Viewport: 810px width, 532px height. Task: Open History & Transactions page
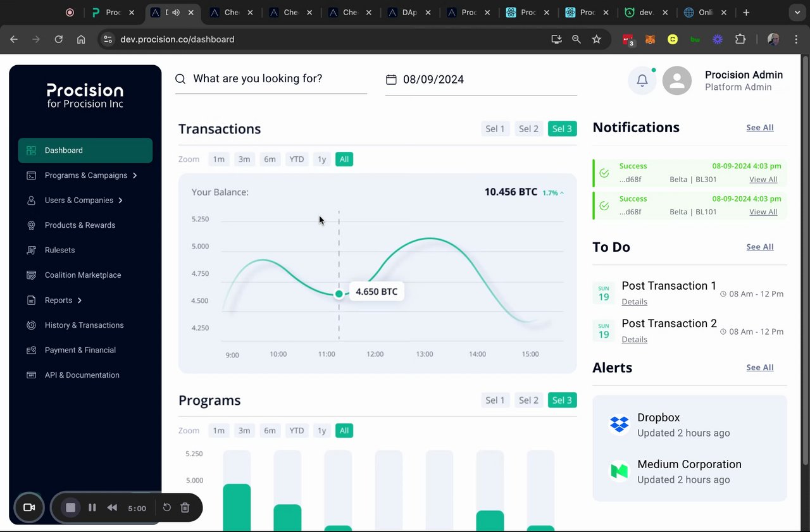tap(85, 325)
